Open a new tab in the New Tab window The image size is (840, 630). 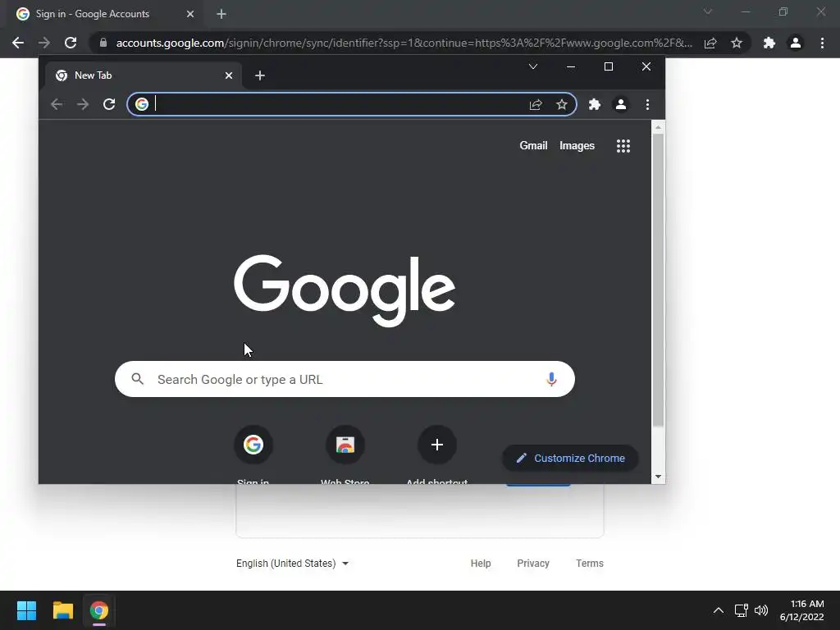click(260, 75)
